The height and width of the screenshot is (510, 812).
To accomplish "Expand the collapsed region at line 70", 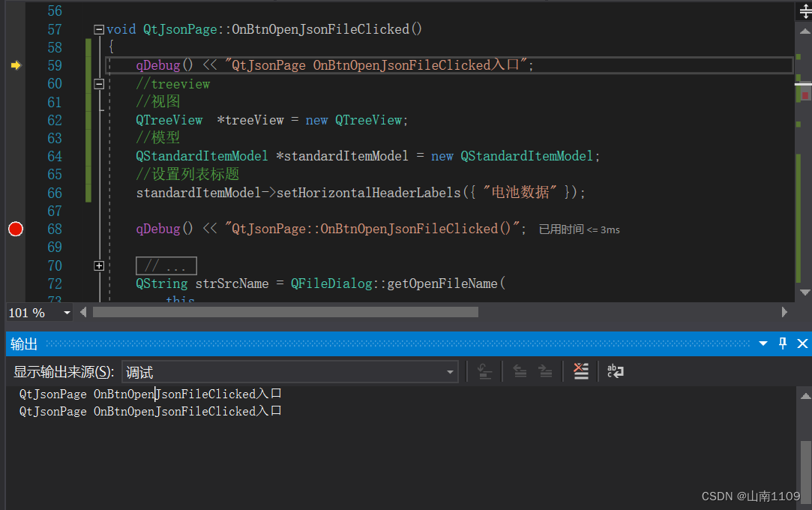I will 99,265.
